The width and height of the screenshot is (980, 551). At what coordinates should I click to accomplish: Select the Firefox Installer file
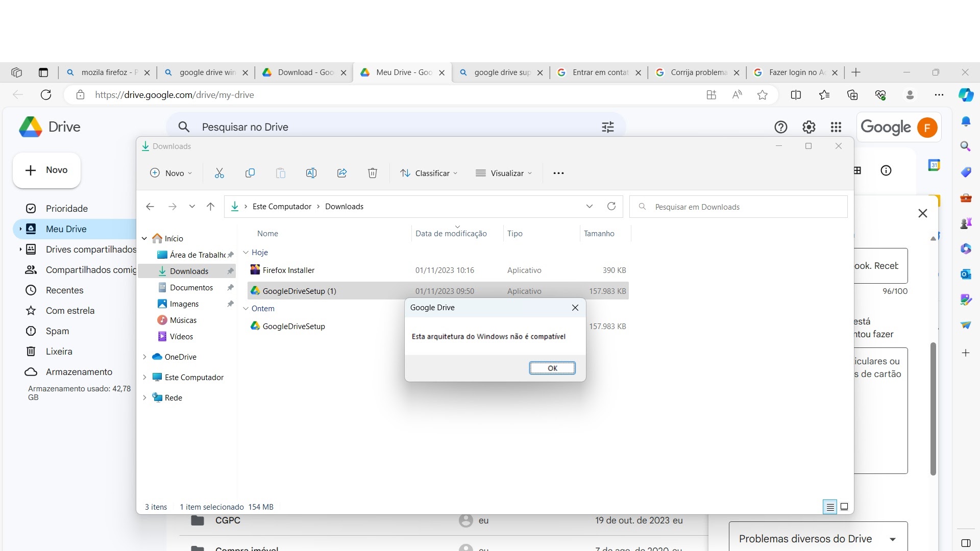point(288,270)
